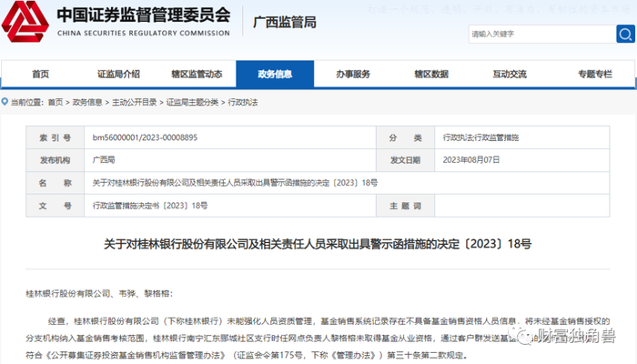Open the 辖区监管动态 navigation tab

click(197, 74)
